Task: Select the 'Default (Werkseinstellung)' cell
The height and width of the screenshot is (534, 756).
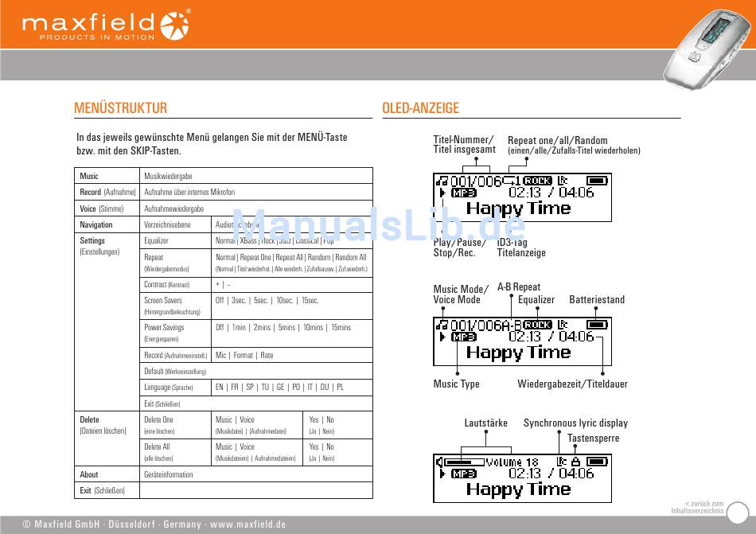Action: pyautogui.click(x=256, y=371)
